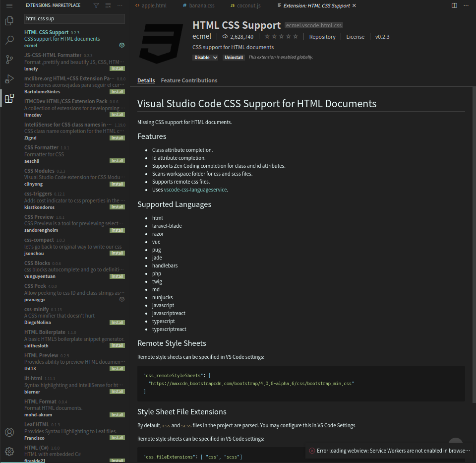Select HTML (C#) in the results list
The height and width of the screenshot is (463, 476).
pos(74,454)
